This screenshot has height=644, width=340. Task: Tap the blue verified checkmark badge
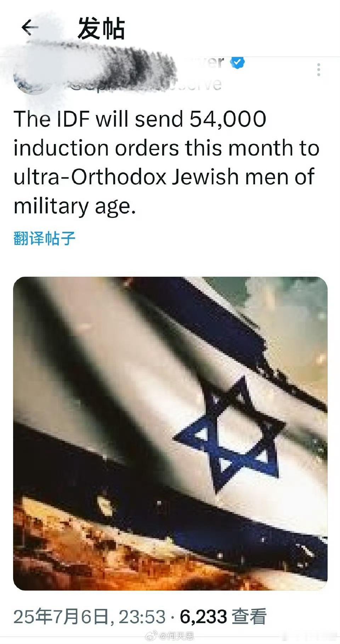(238, 63)
